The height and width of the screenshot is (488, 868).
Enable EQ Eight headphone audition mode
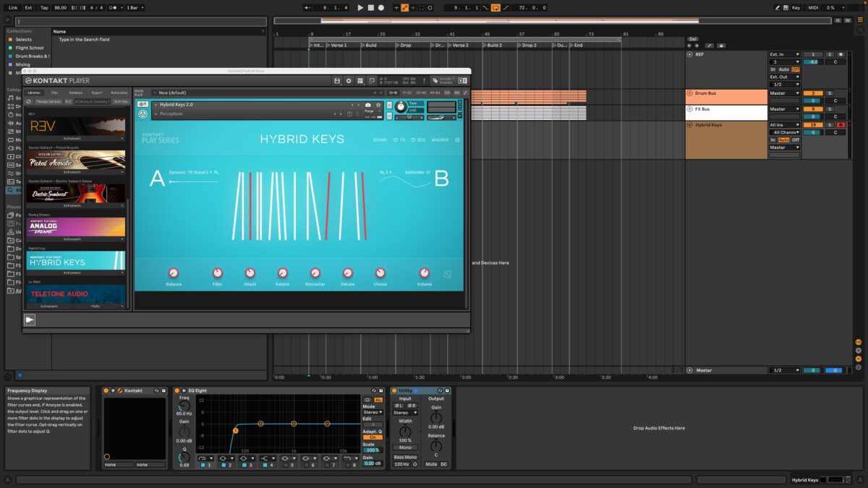click(367, 400)
